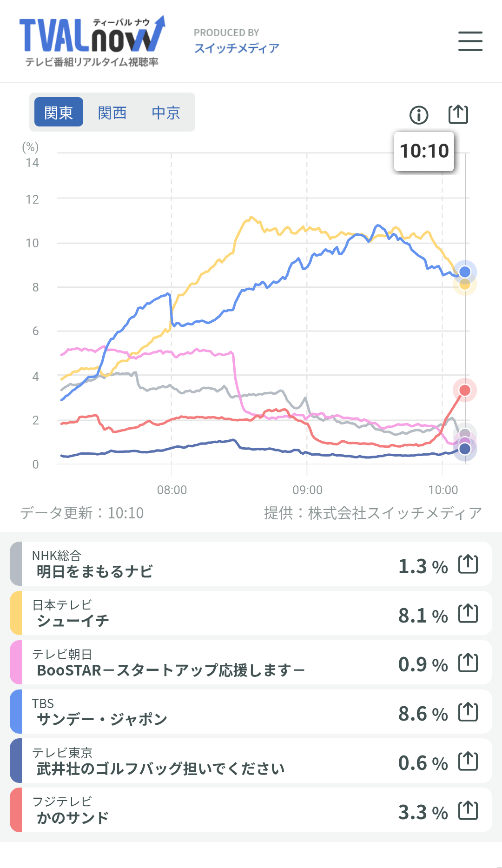Select the 関東 region tab

(59, 113)
